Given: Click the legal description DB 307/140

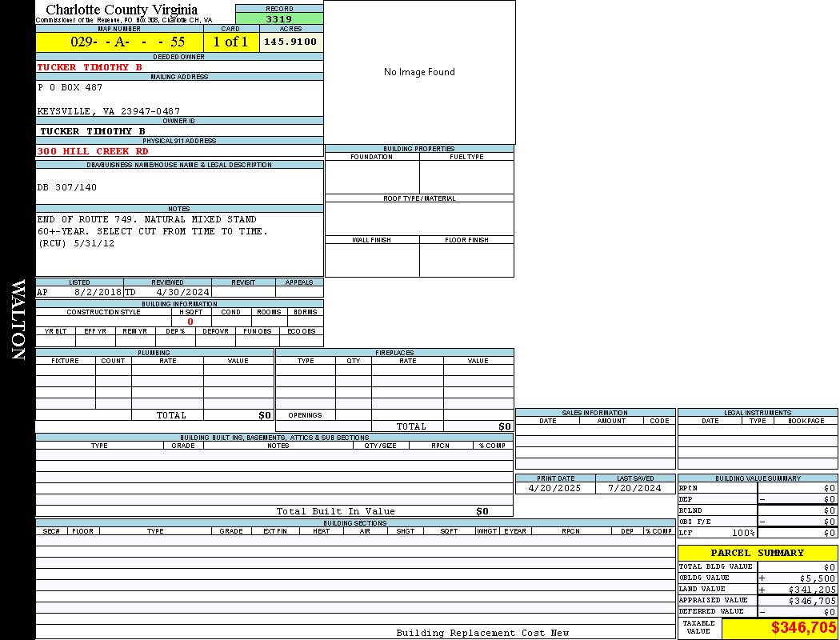Looking at the screenshot, I should click(67, 187).
